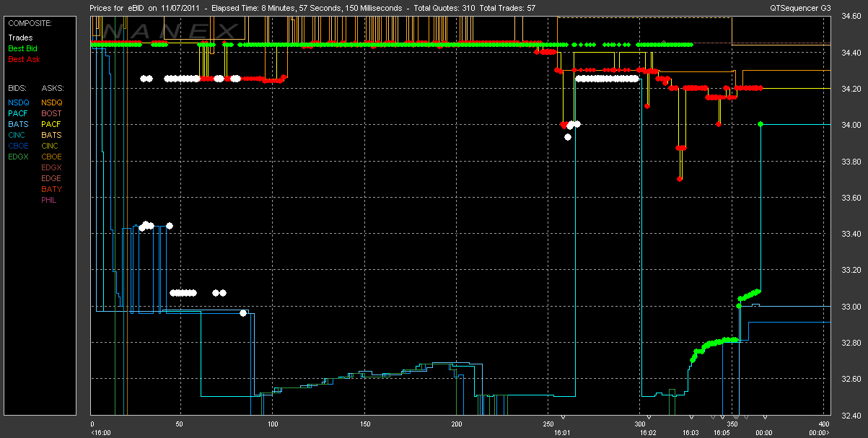Select the 00:00> time label at axis end
Screen dimensions: 868x438
coord(819,433)
